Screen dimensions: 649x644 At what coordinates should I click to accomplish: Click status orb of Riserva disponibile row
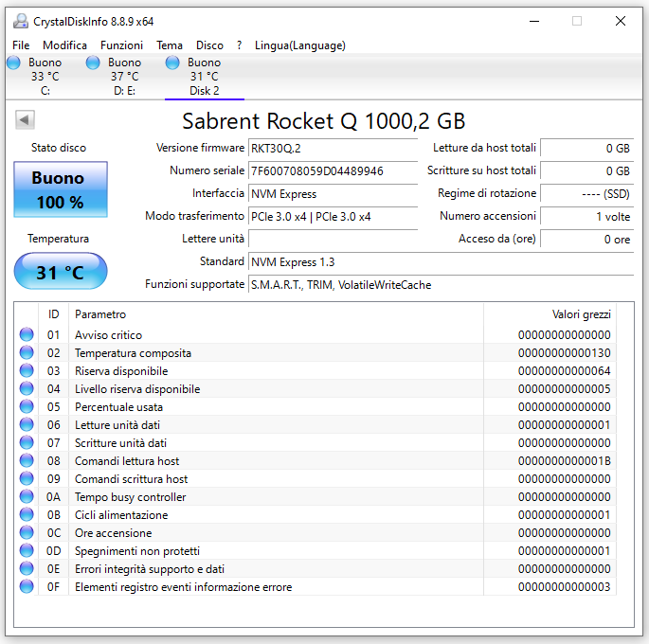coord(27,370)
